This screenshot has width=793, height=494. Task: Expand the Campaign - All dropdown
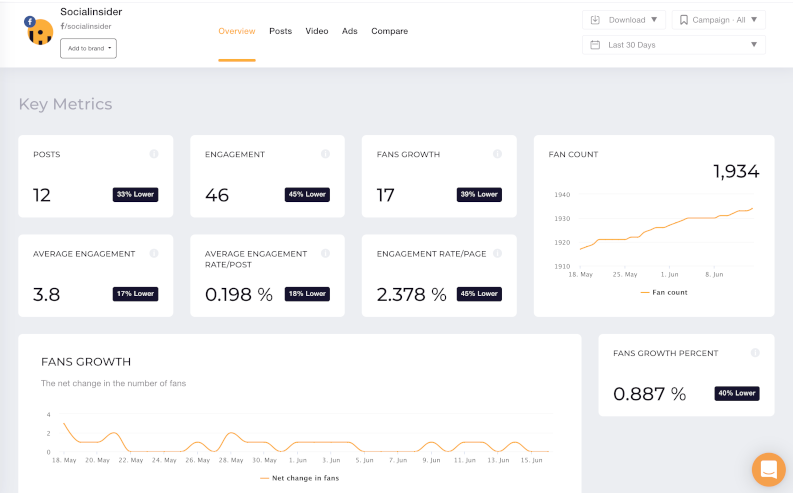(x=719, y=19)
